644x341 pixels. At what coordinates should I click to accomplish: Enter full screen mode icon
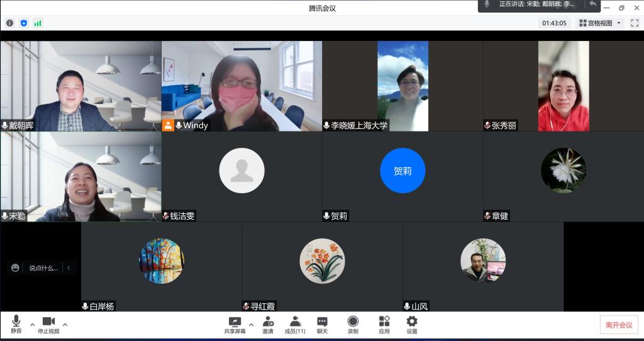635,23
